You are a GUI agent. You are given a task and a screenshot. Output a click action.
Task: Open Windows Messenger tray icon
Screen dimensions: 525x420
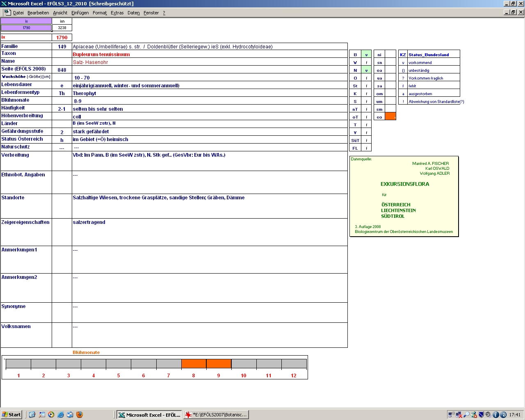(x=474, y=415)
